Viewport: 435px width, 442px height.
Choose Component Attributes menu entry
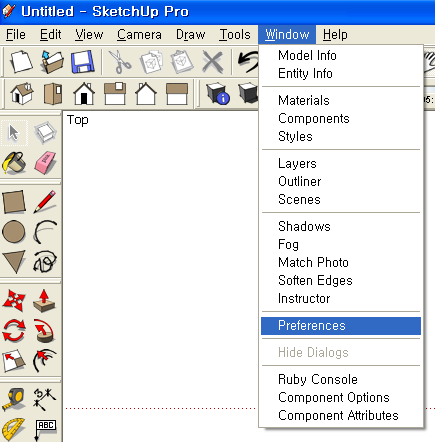click(341, 415)
